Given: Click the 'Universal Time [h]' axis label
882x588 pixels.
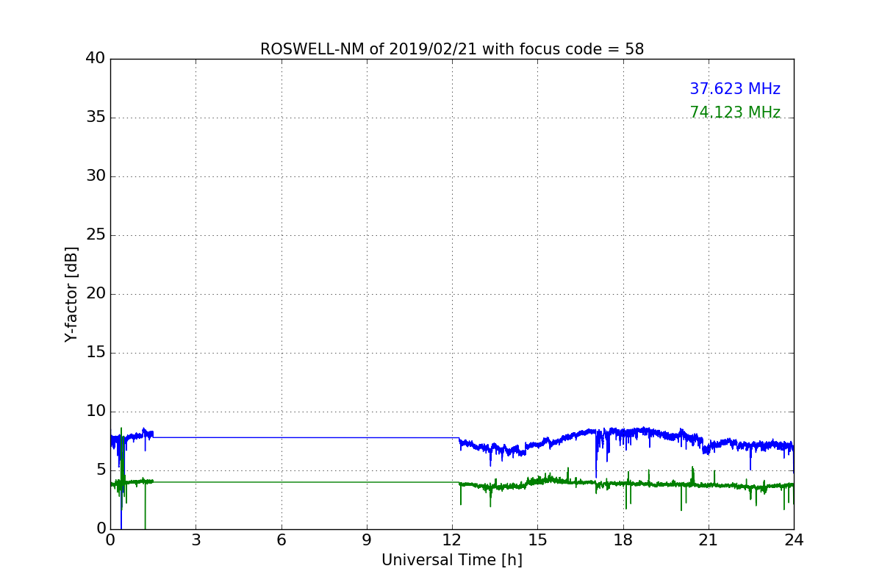Looking at the screenshot, I should pyautogui.click(x=452, y=560).
